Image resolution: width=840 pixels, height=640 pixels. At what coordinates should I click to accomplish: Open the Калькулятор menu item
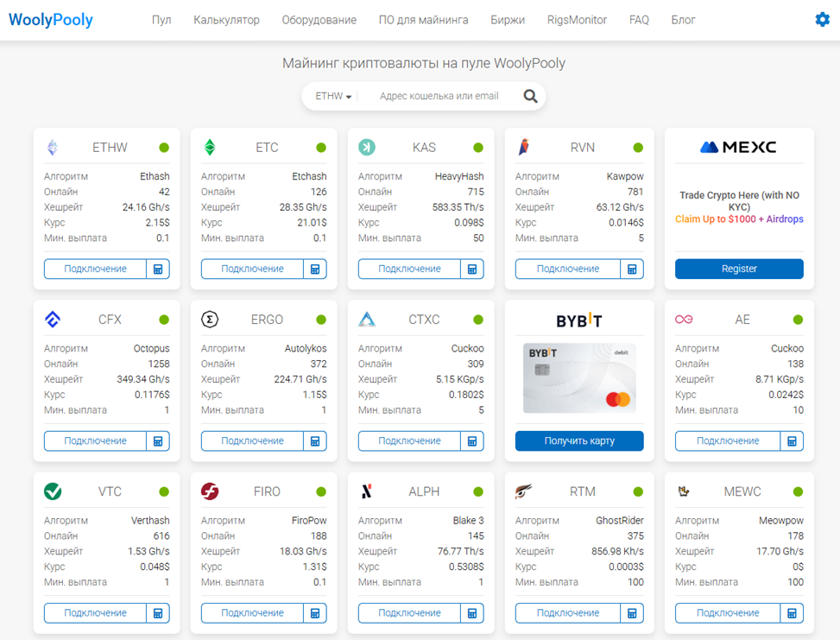pos(226,20)
